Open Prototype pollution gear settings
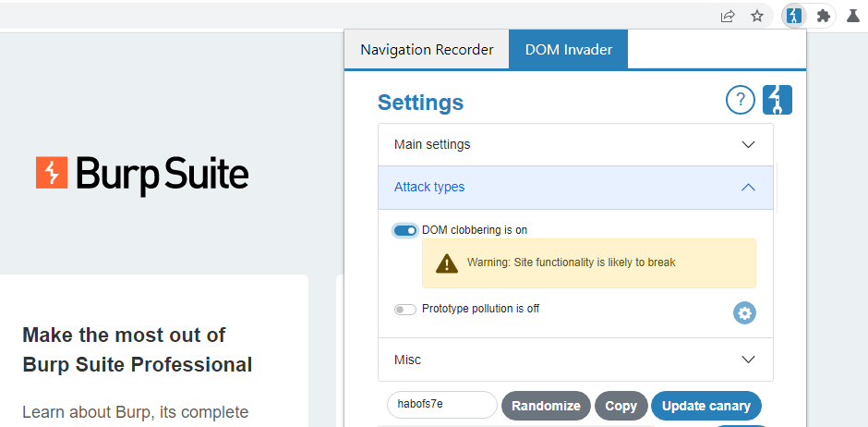Image resolution: width=868 pixels, height=427 pixels. [744, 313]
